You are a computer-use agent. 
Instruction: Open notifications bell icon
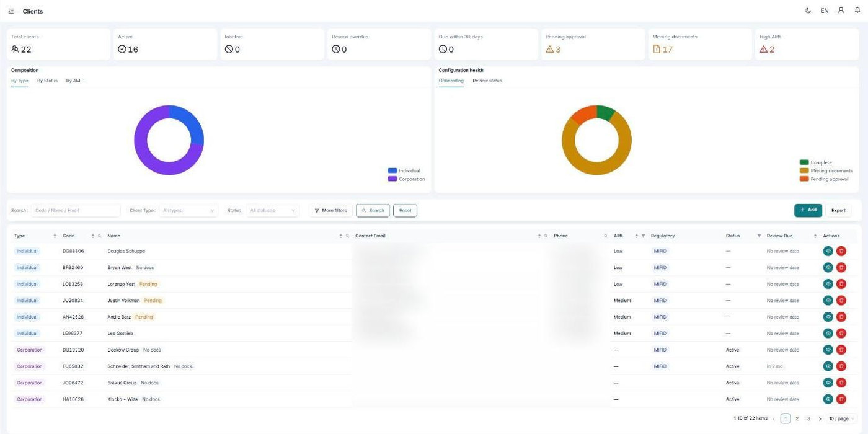tap(857, 11)
